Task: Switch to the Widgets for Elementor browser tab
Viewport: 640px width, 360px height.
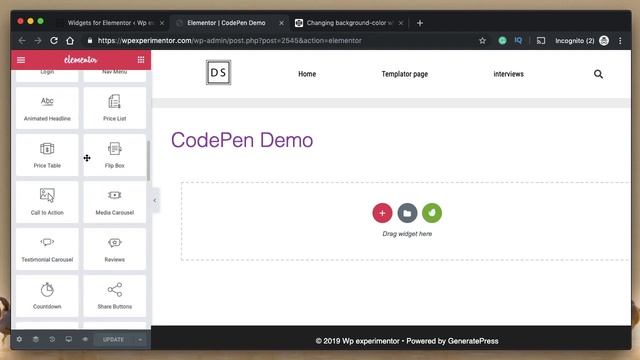Action: tap(111, 23)
